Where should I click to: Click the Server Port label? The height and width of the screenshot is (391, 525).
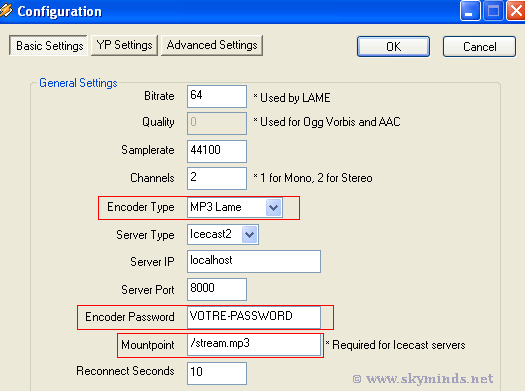pyautogui.click(x=148, y=290)
